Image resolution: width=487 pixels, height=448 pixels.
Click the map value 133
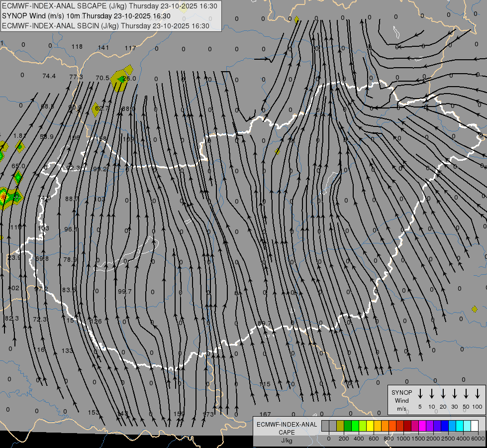[x=67, y=351]
